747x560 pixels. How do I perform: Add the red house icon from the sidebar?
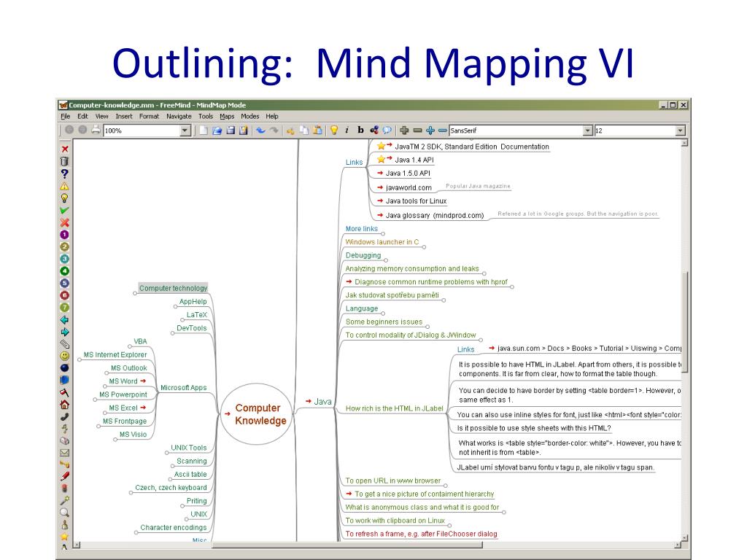[65, 404]
